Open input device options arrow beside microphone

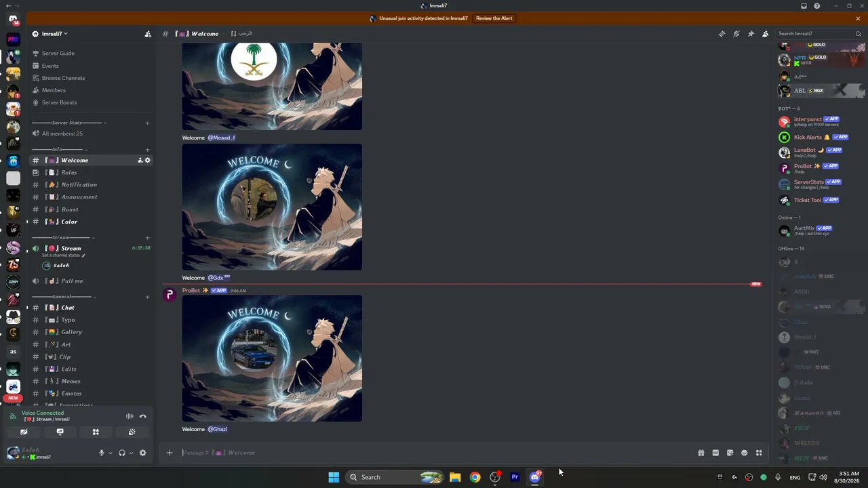point(110,453)
